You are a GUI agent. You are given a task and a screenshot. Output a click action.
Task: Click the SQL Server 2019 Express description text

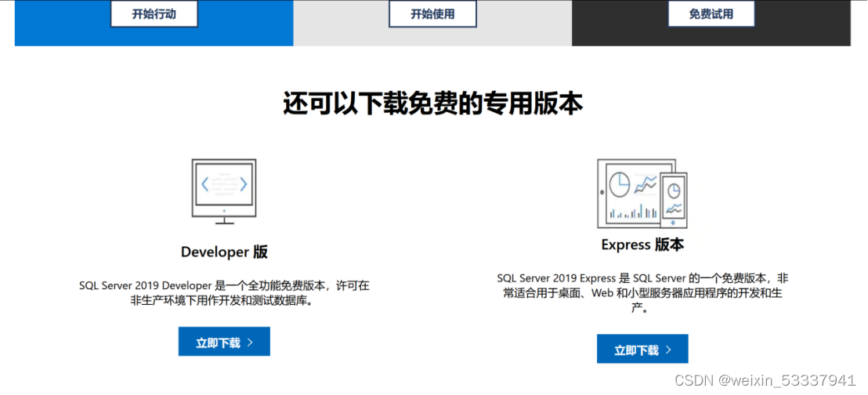(x=642, y=292)
